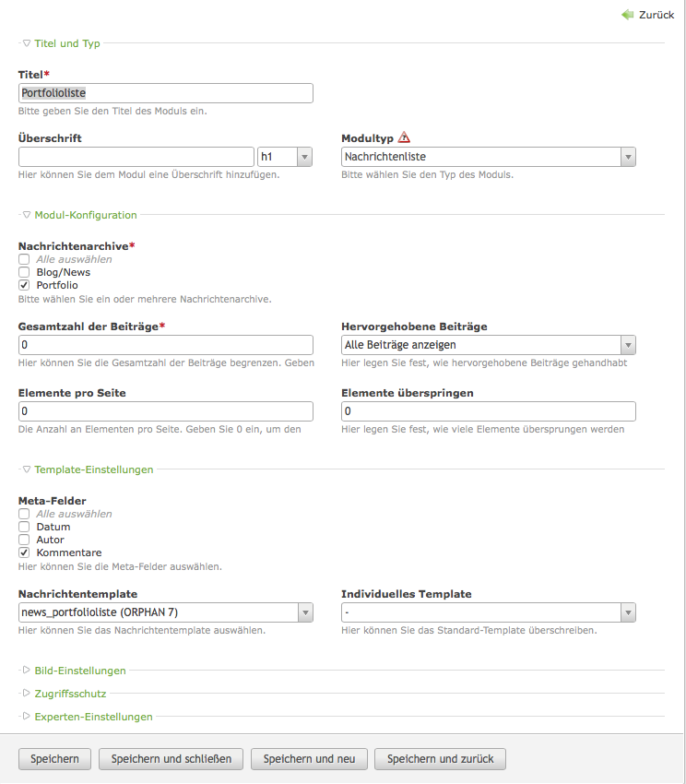Collapse the Modul-Konfiguration section
The image size is (686, 784).
tap(85, 215)
